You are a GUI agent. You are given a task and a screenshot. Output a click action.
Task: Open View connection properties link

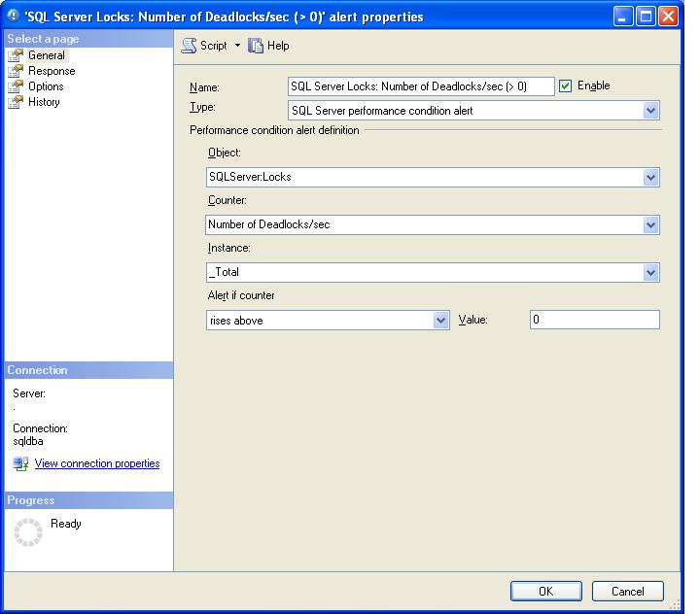tap(97, 463)
